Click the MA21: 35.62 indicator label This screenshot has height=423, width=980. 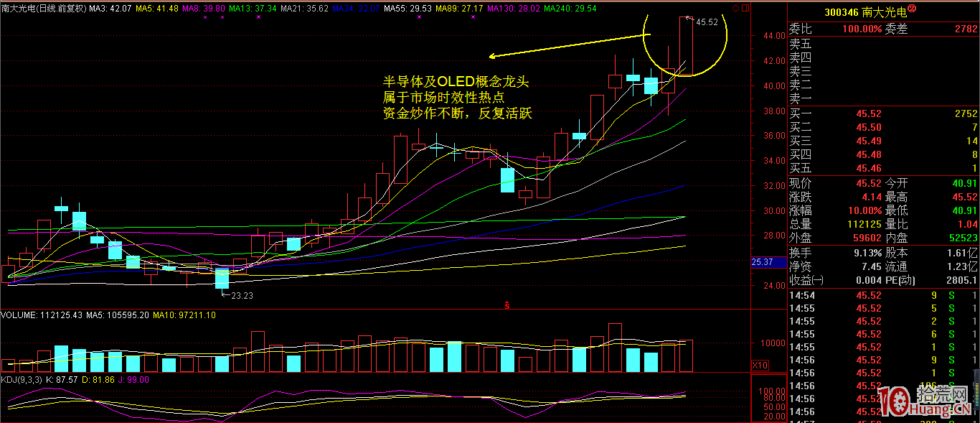coord(305,8)
